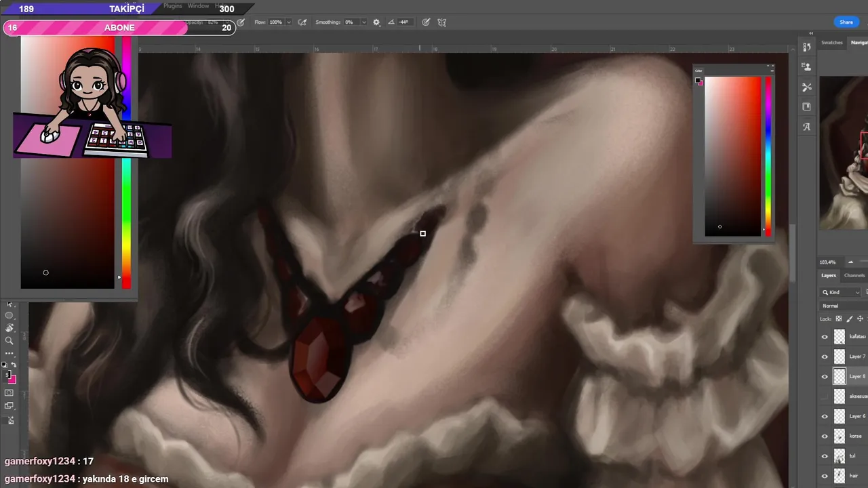The width and height of the screenshot is (868, 488).
Task: Open the History panel icon
Action: click(x=806, y=47)
